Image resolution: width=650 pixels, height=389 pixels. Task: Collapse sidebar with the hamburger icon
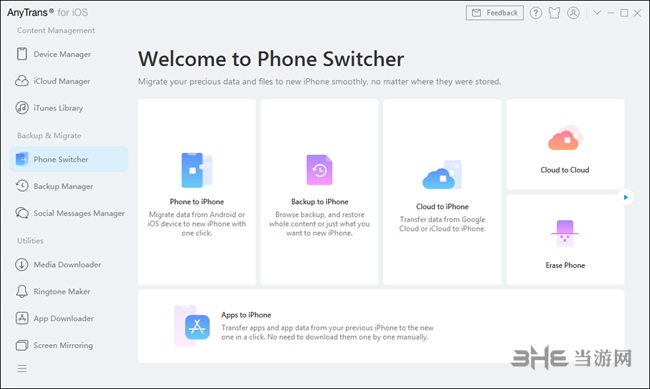[22, 368]
